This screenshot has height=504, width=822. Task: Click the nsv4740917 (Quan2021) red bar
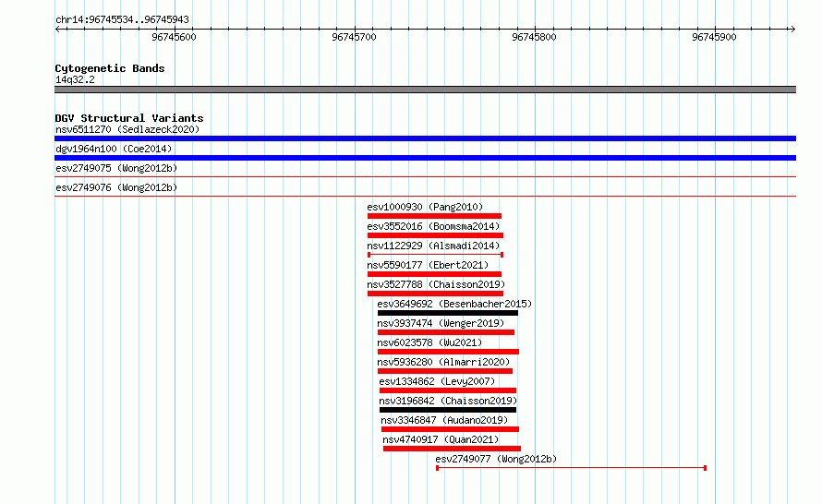452,449
